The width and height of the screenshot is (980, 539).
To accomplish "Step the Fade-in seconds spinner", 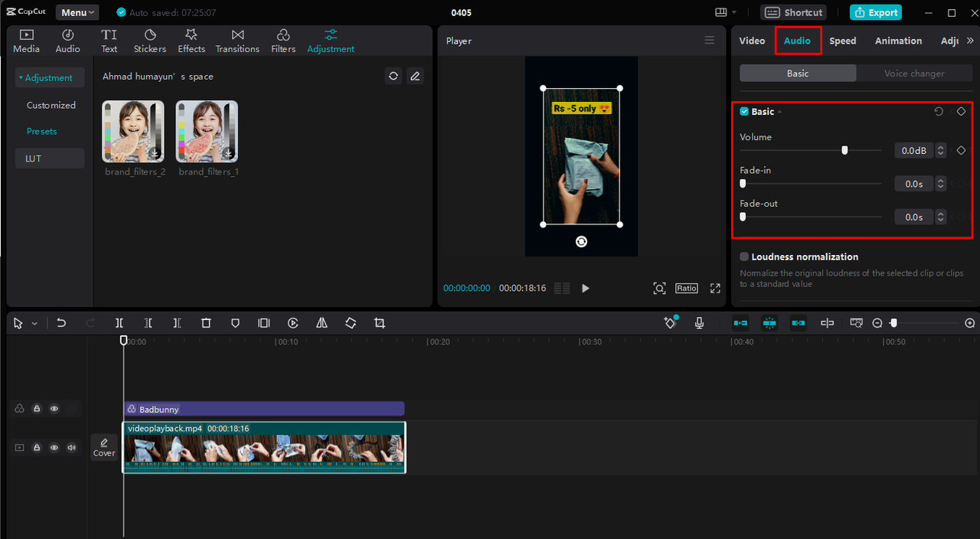I will click(941, 184).
